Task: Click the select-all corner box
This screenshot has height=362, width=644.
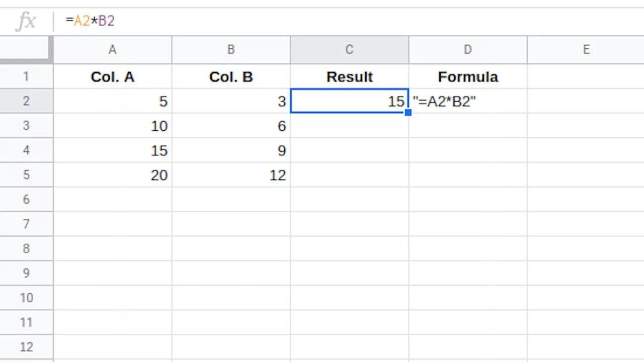Action: click(26, 49)
